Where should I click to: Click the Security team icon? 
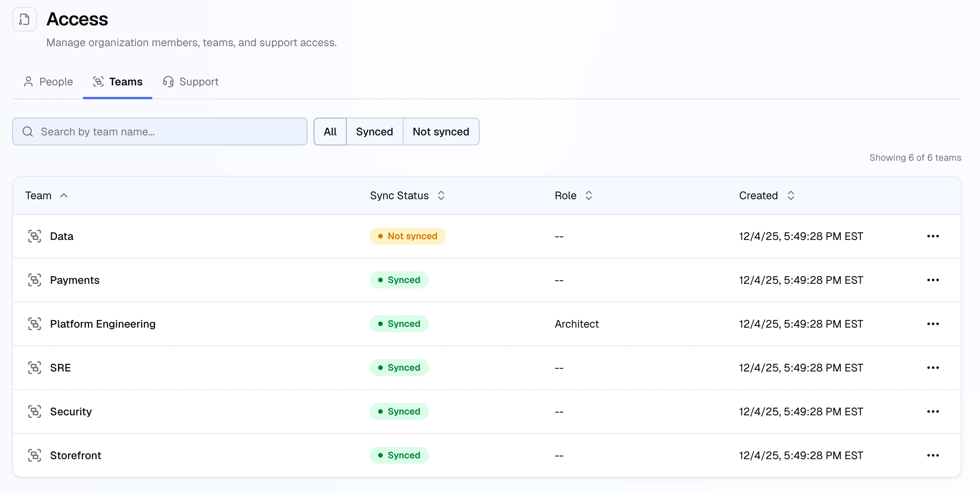point(35,411)
